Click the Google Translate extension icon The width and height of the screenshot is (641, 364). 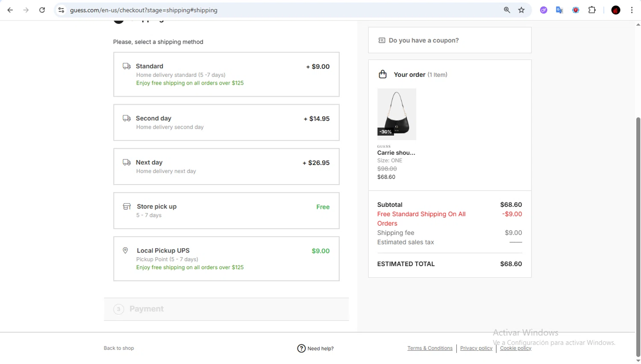(x=559, y=10)
